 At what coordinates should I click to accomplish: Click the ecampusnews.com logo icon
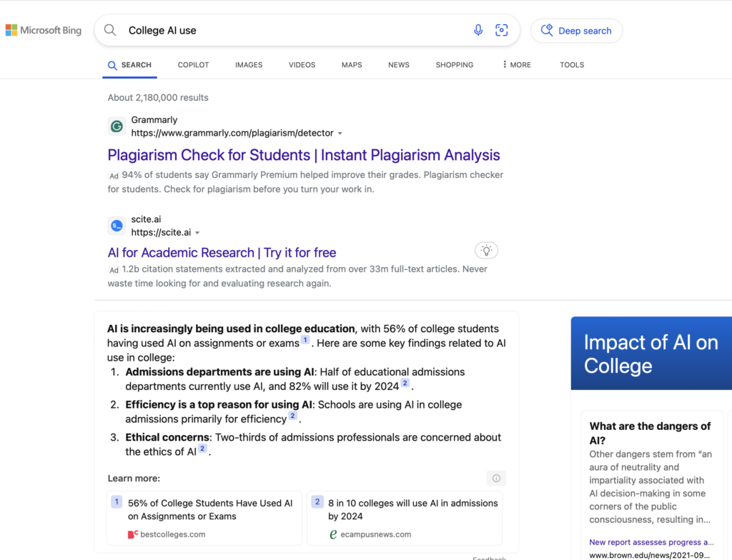pos(333,534)
